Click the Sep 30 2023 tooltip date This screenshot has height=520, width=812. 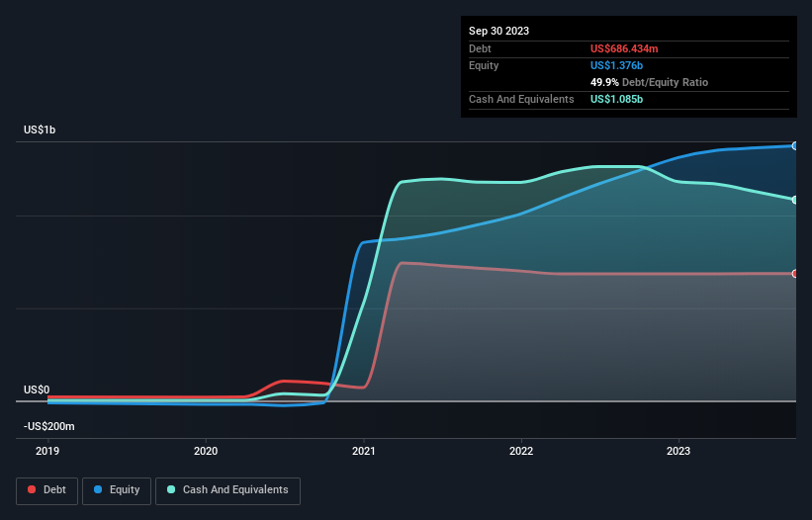click(x=498, y=31)
